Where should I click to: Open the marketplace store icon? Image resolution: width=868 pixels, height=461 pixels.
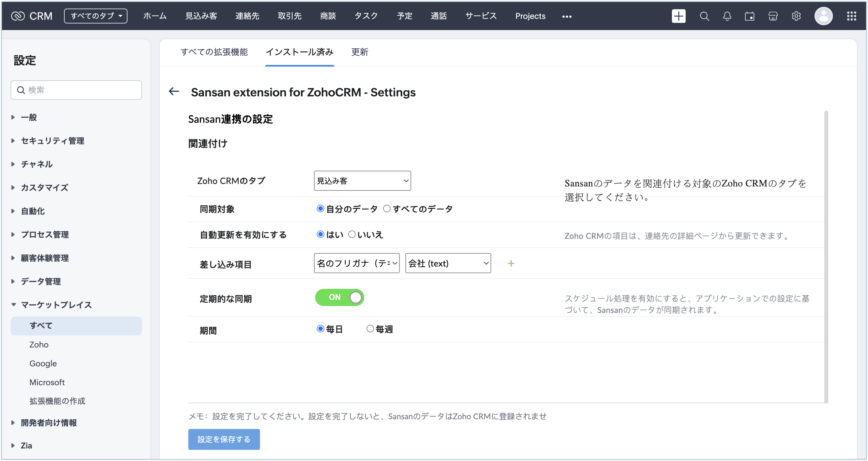click(773, 16)
